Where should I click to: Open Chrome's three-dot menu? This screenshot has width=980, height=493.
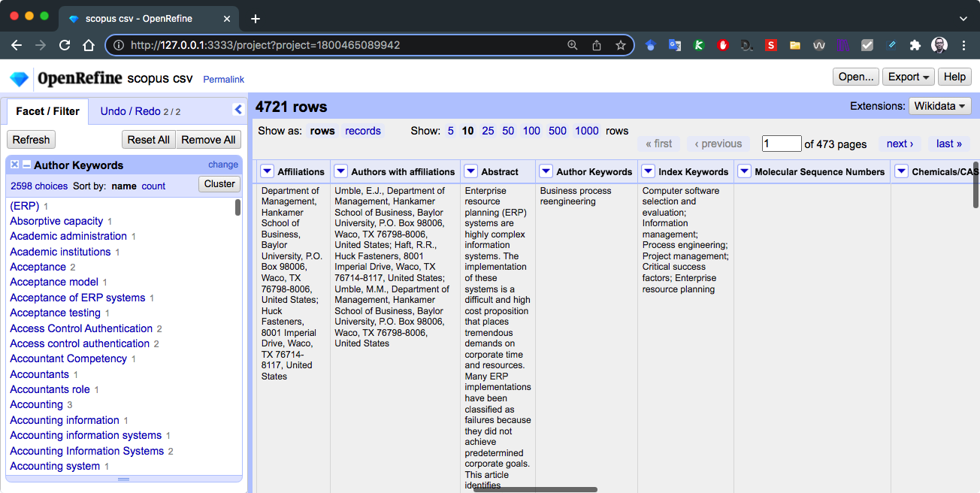pos(963,45)
